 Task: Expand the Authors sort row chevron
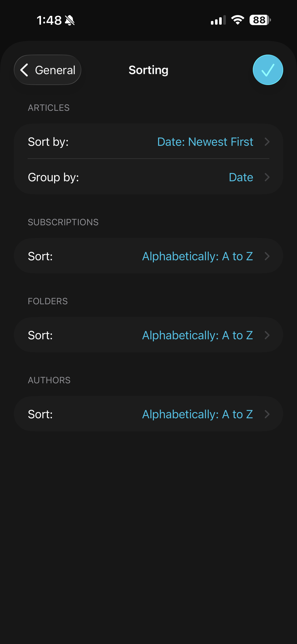[x=267, y=414]
